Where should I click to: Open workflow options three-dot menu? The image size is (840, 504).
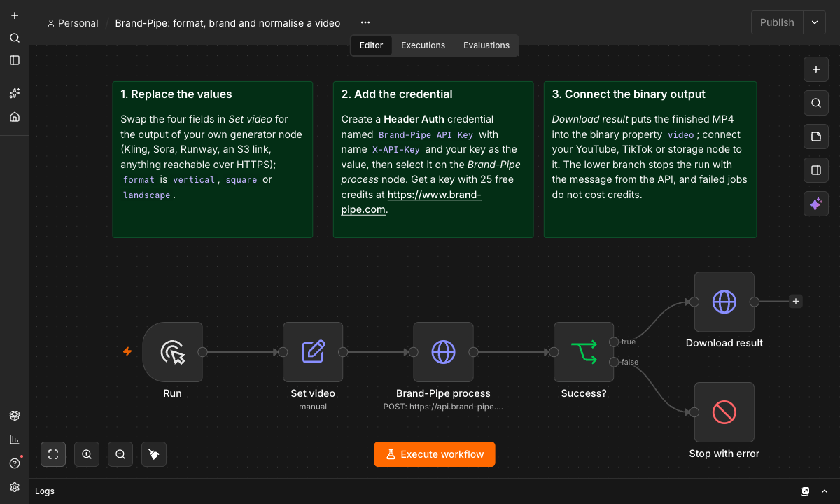point(365,22)
